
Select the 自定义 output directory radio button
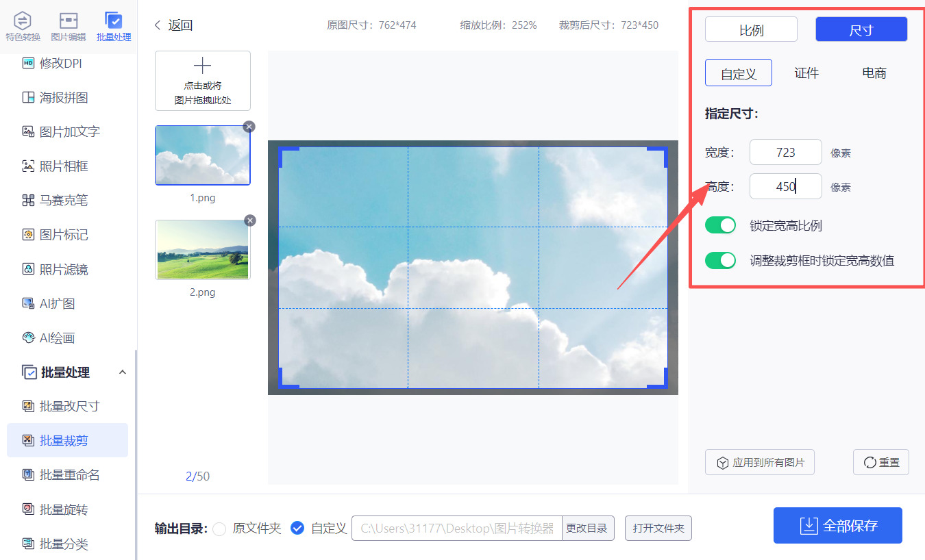[297, 528]
